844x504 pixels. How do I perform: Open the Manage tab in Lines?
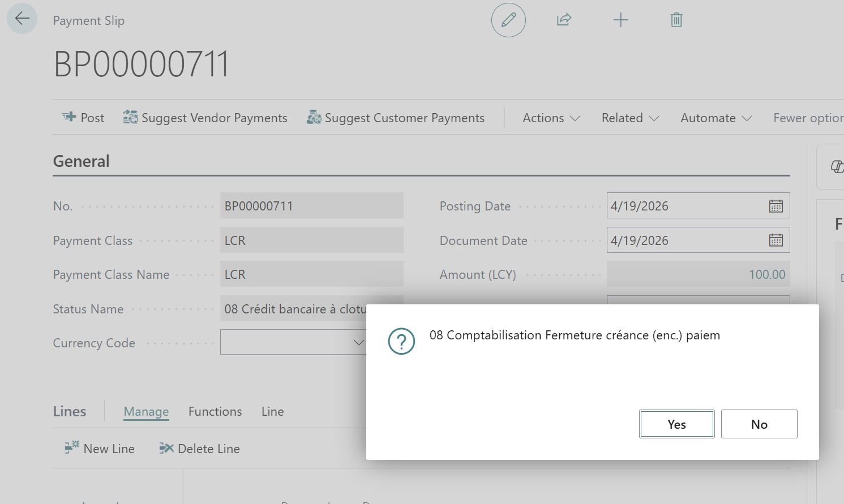point(146,412)
